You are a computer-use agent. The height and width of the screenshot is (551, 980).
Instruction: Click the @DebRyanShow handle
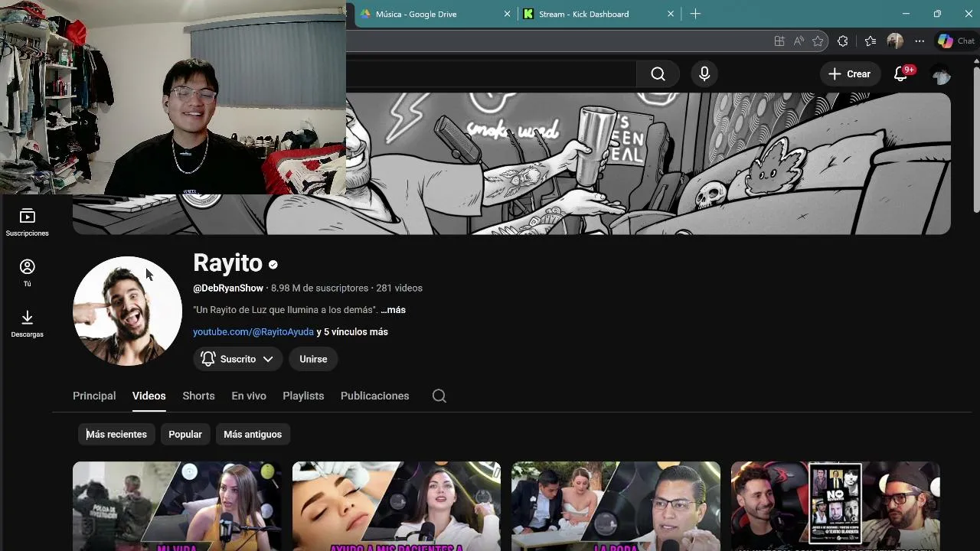228,289
